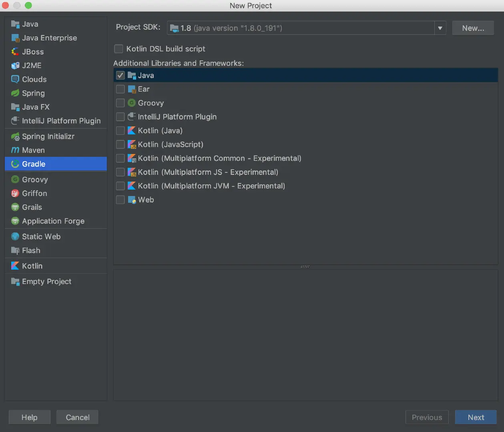Pick the Application Forge icon
504x432 pixels.
pyautogui.click(x=15, y=221)
